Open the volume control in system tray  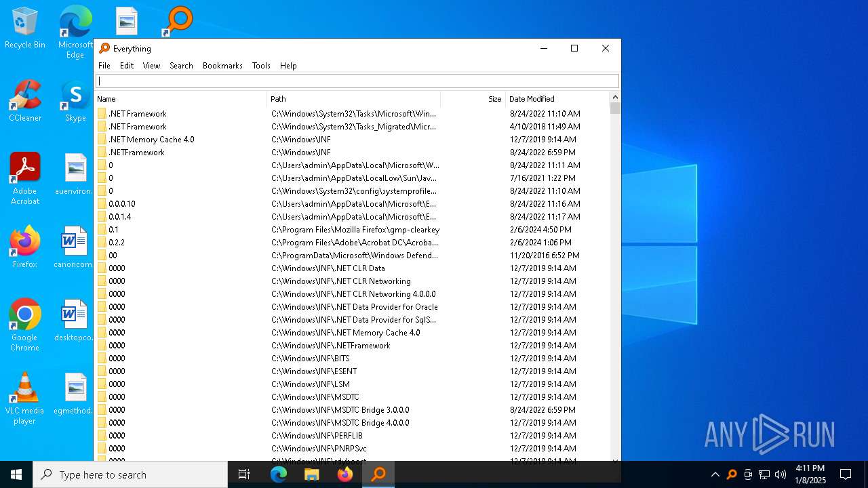[x=781, y=474]
